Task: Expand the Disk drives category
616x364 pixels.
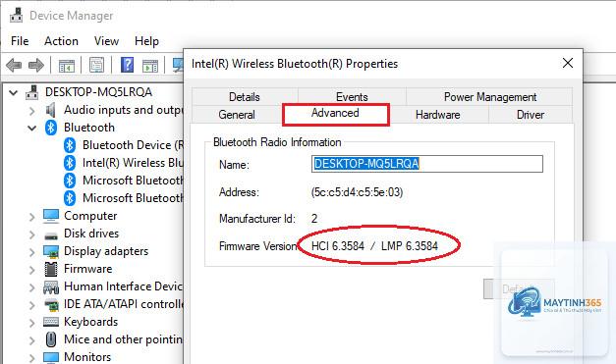Action: [x=31, y=234]
